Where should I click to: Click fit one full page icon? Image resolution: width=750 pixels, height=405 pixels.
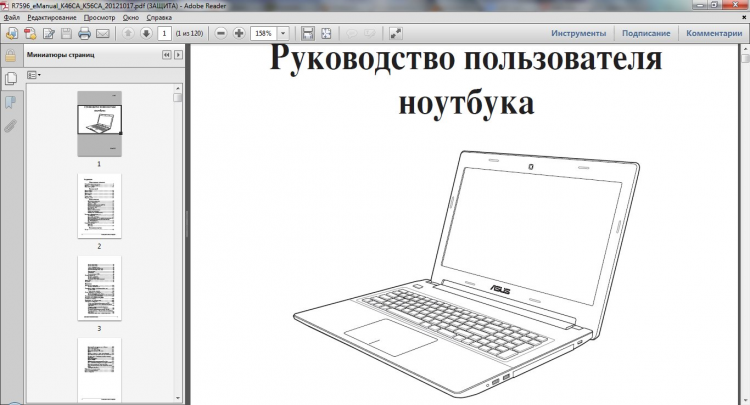point(326,33)
